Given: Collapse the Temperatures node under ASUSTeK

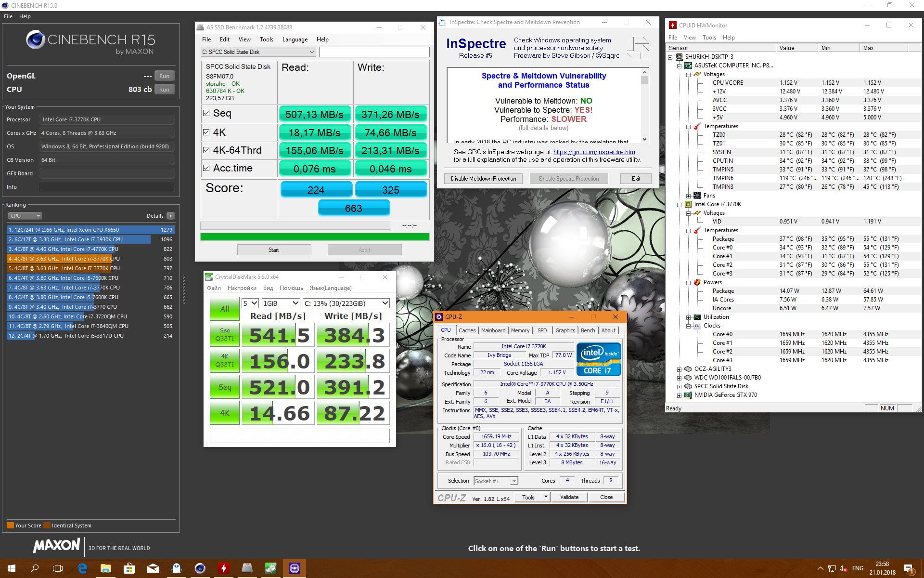Looking at the screenshot, I should pos(689,127).
